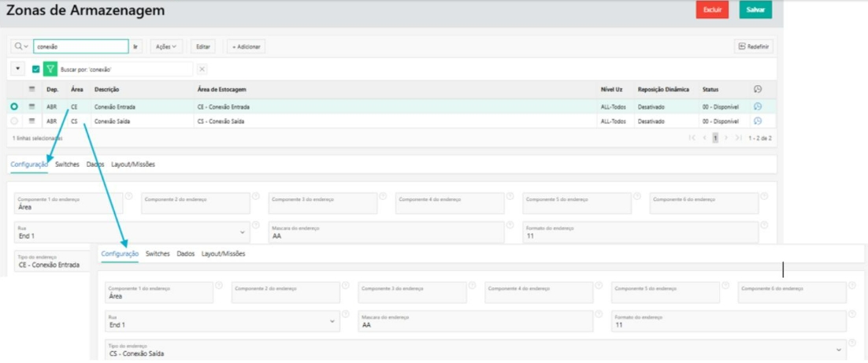Click help icon for Componente 5 in CE panel
The height and width of the screenshot is (363, 868).
click(636, 196)
